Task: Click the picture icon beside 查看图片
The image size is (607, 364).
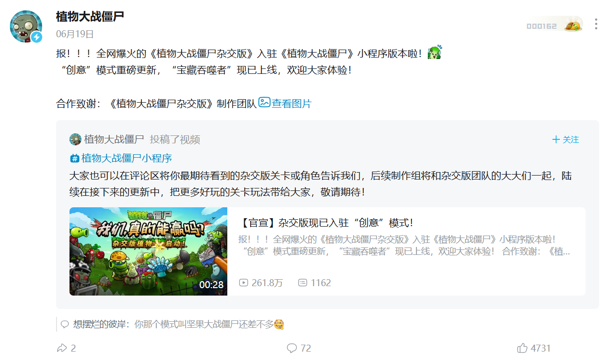Action: point(265,103)
